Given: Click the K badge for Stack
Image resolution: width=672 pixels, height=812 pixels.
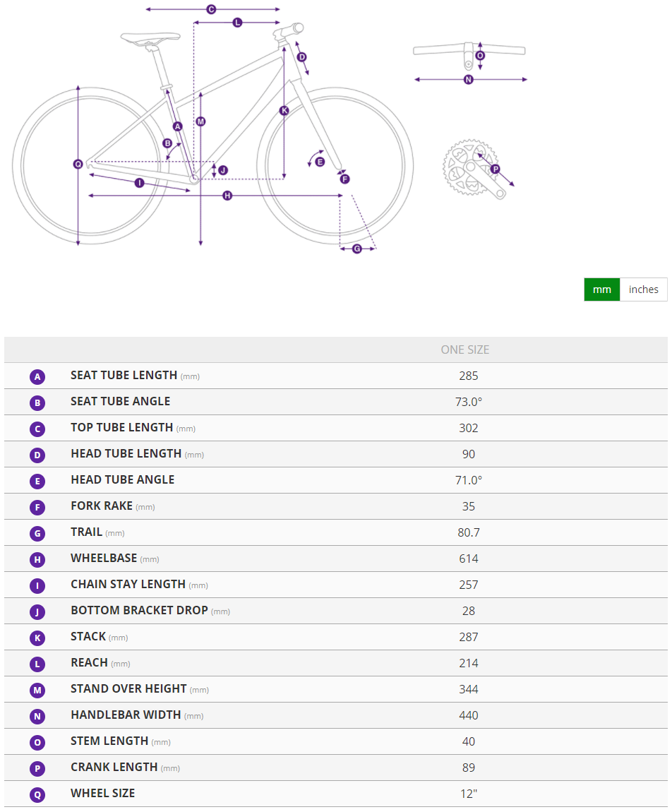Looking at the screenshot, I should click(x=37, y=638).
